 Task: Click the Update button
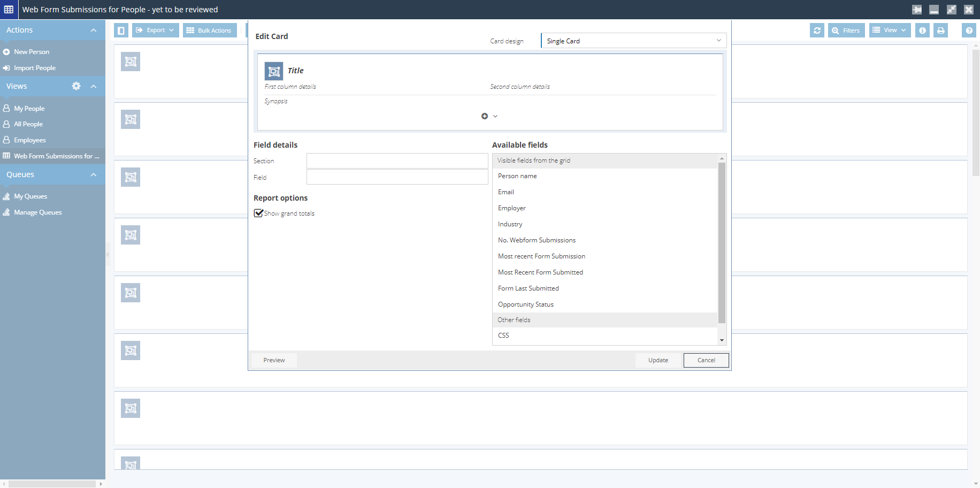[658, 360]
